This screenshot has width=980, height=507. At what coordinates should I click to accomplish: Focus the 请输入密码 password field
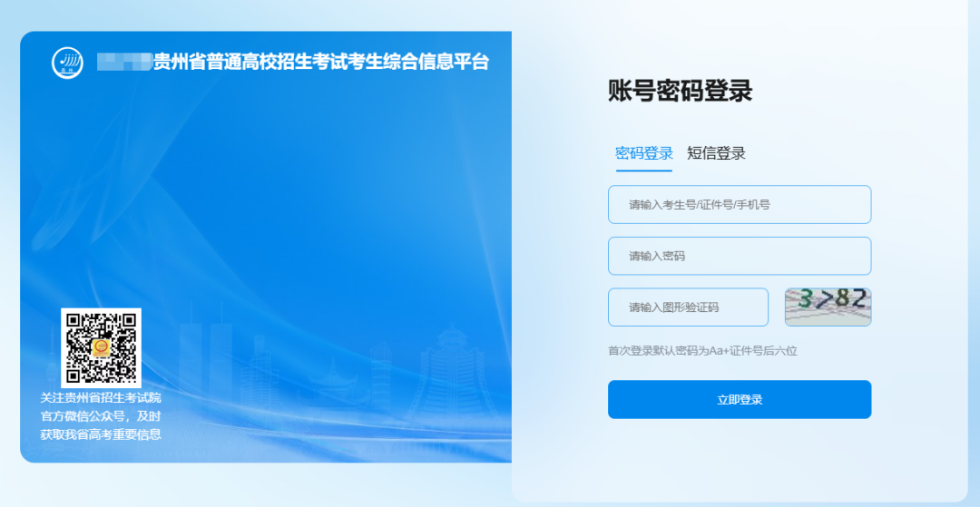(740, 256)
